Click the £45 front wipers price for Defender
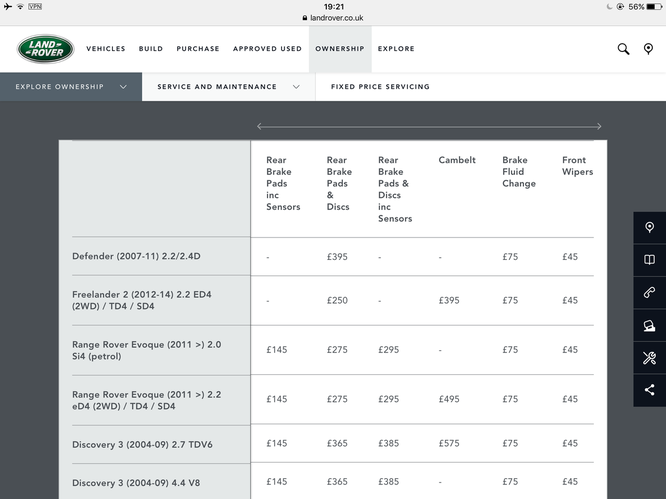This screenshot has width=666, height=499. click(570, 257)
